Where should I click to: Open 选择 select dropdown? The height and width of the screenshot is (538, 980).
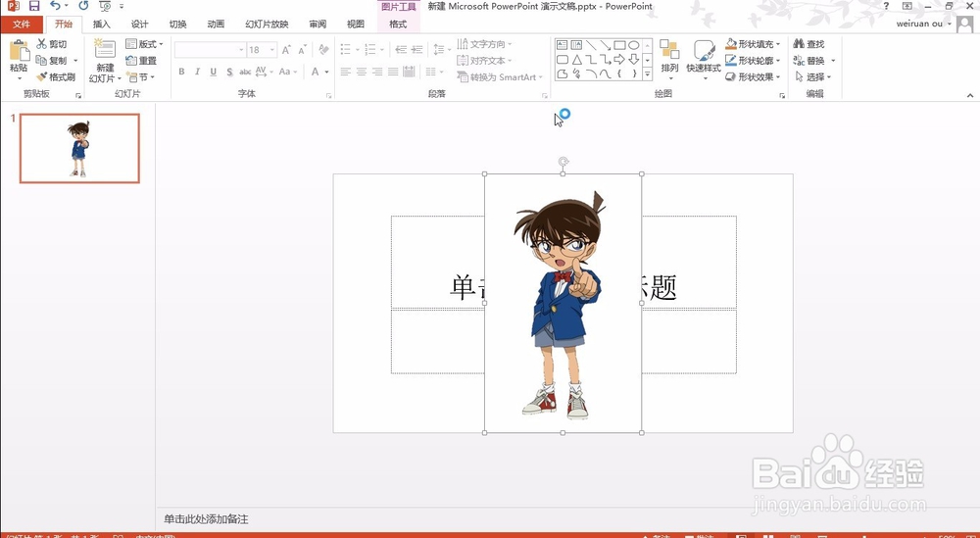pyautogui.click(x=813, y=76)
